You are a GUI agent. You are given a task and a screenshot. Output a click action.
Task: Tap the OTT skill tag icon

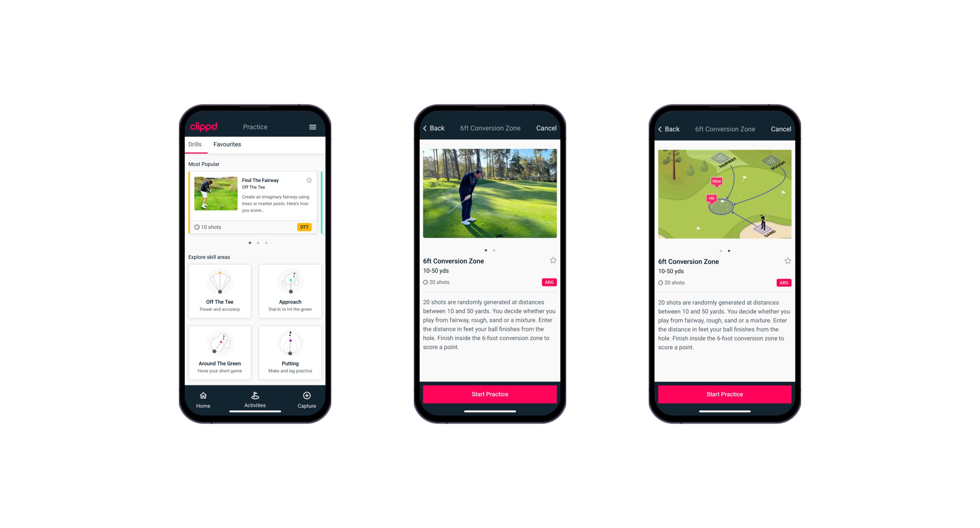(305, 226)
